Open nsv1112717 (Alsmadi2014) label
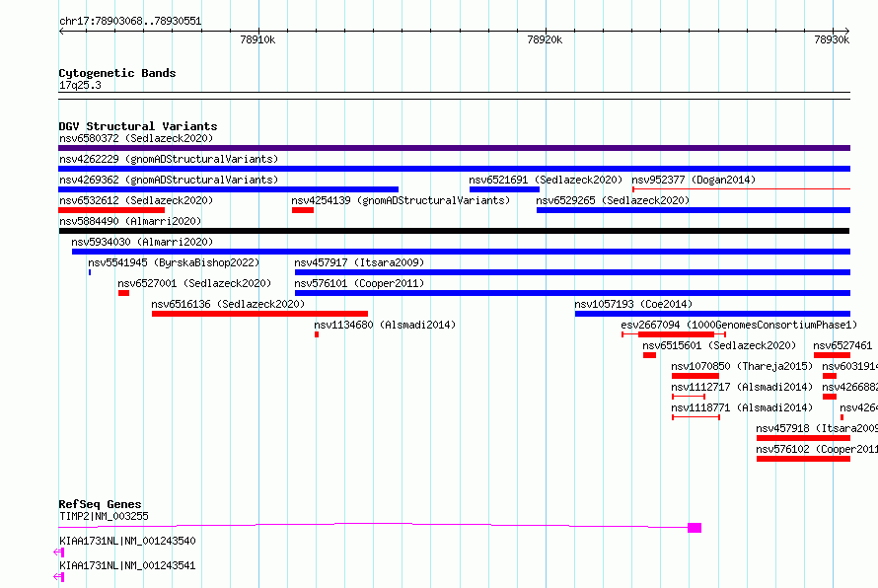Screen dimensions: 878x588 coord(742,387)
